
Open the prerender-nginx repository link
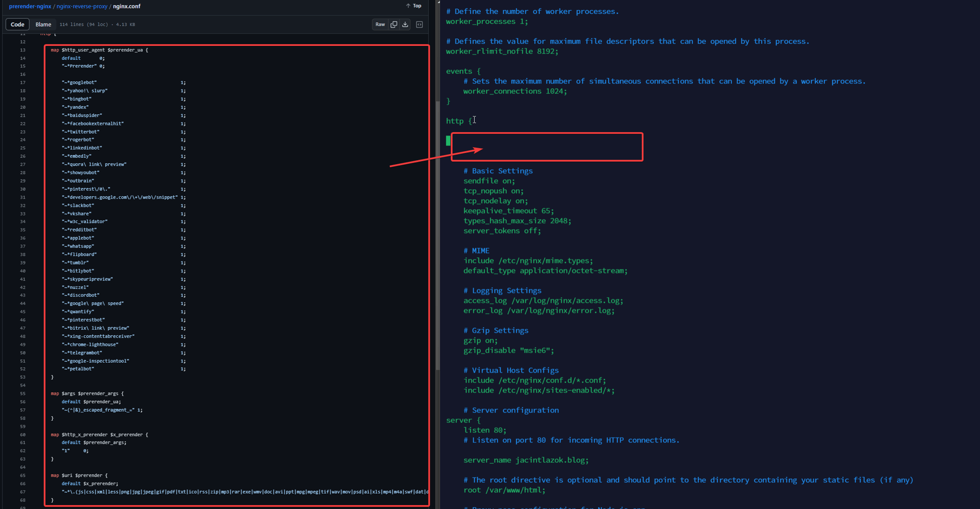(30, 6)
